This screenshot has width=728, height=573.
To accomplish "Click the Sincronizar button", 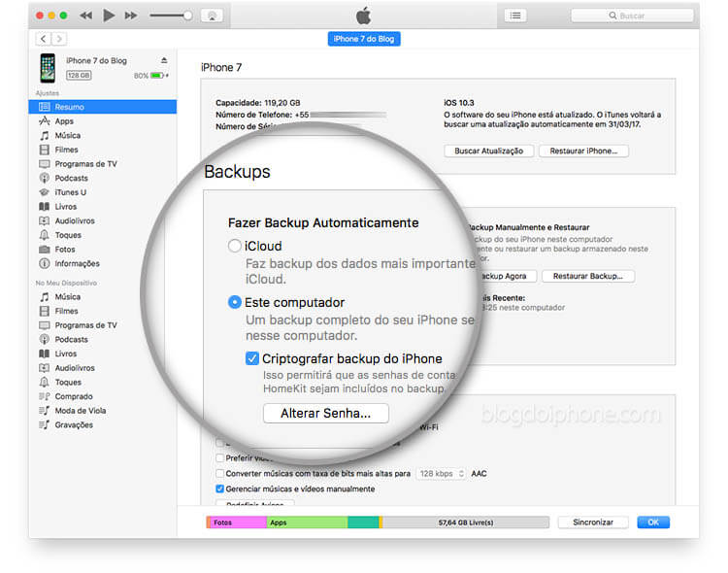I will (593, 522).
